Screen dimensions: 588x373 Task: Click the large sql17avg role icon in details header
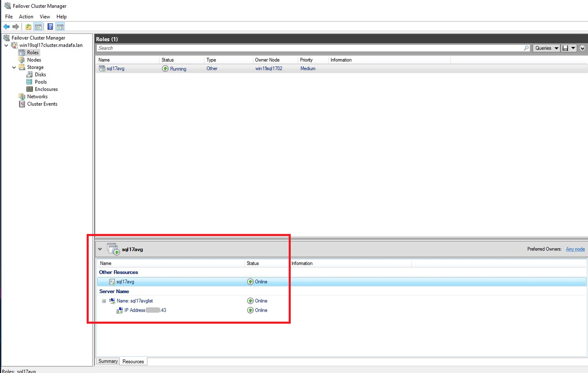[x=114, y=249]
